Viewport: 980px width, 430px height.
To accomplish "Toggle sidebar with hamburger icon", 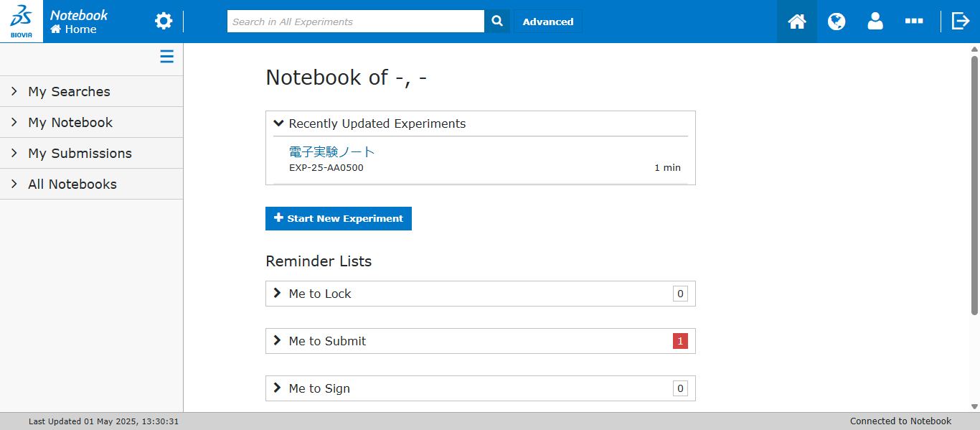I will click(x=166, y=57).
